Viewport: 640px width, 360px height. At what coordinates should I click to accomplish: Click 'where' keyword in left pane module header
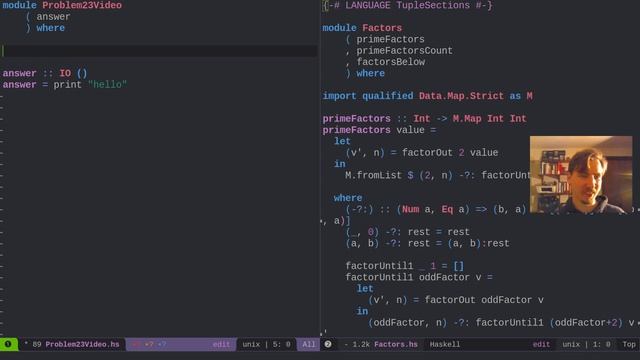click(51, 28)
